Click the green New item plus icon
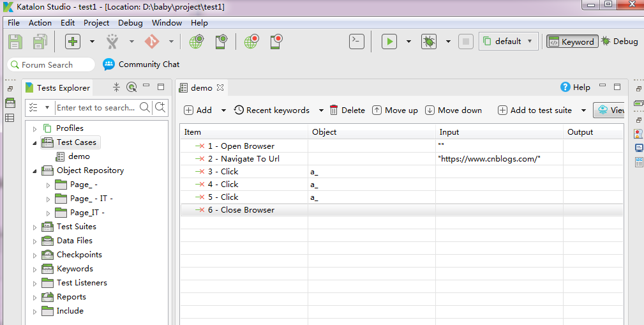 (73, 42)
